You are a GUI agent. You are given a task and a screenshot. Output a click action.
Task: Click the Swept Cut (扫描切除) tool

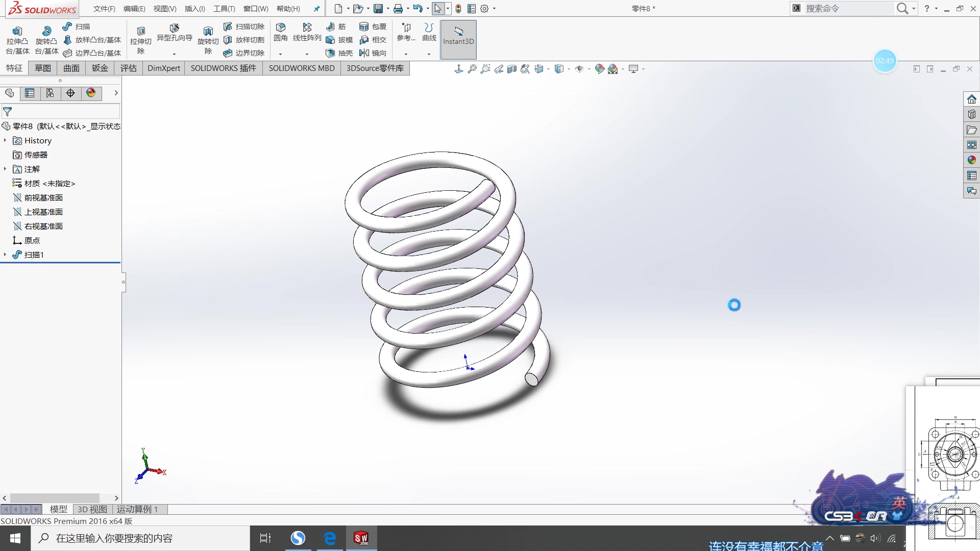(244, 27)
